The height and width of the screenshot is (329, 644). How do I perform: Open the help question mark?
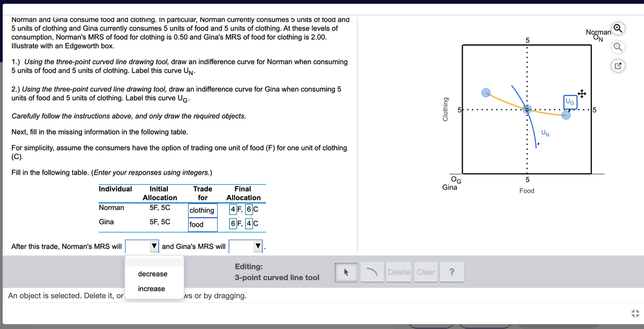(452, 272)
